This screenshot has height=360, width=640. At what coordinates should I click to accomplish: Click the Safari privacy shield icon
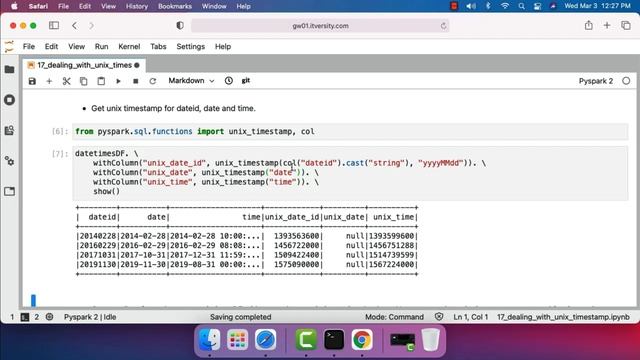pyautogui.click(x=180, y=25)
